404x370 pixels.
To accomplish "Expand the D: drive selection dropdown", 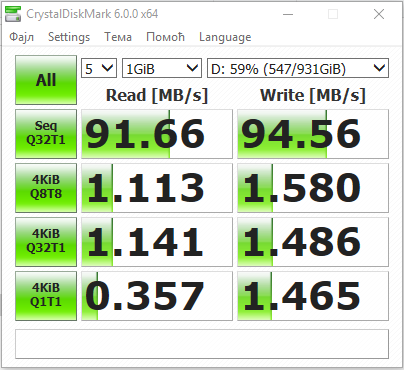I will 298,68.
